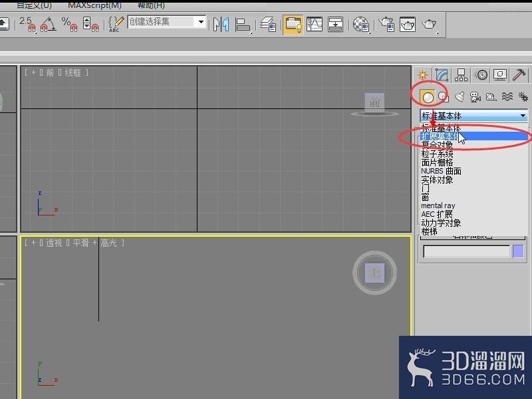Screen dimensions: 532x399
Task: Click the 线框 shading label
Action: point(72,72)
